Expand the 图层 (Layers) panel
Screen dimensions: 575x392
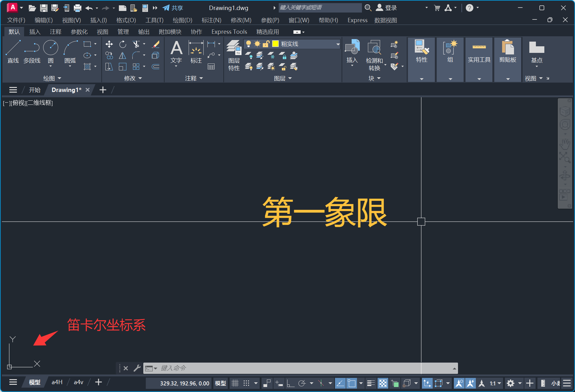[283, 78]
